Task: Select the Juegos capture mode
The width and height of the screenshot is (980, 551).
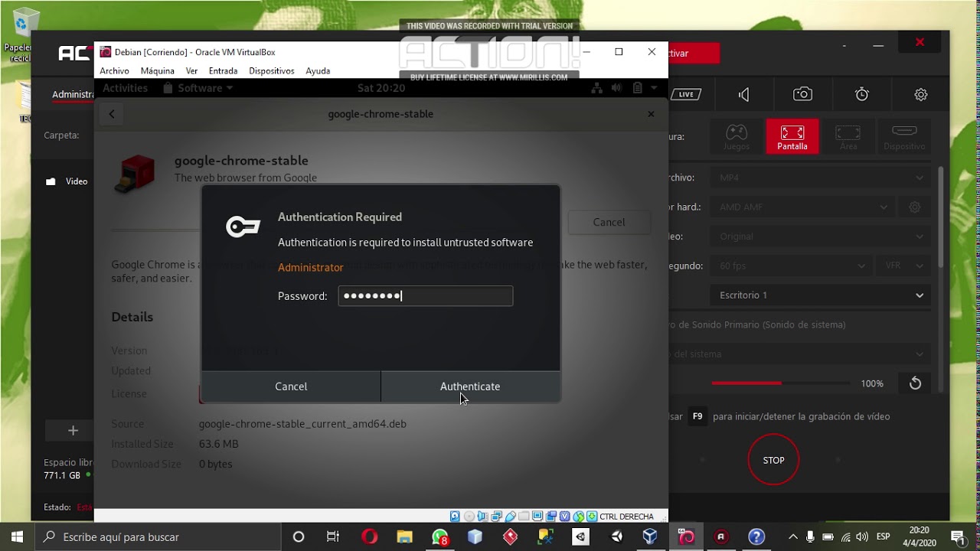Action: (737, 136)
